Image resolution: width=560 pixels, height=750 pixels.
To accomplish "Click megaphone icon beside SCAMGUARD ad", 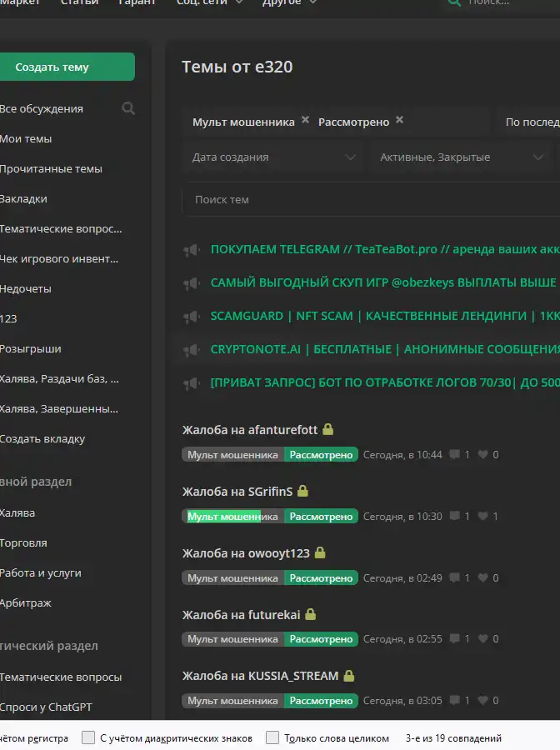I will coord(192,317).
